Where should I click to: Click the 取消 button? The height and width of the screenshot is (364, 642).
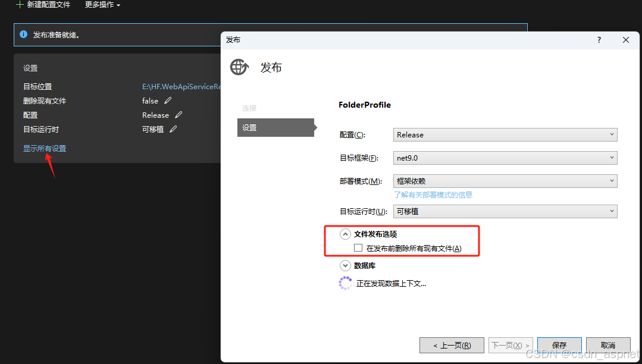click(x=607, y=345)
